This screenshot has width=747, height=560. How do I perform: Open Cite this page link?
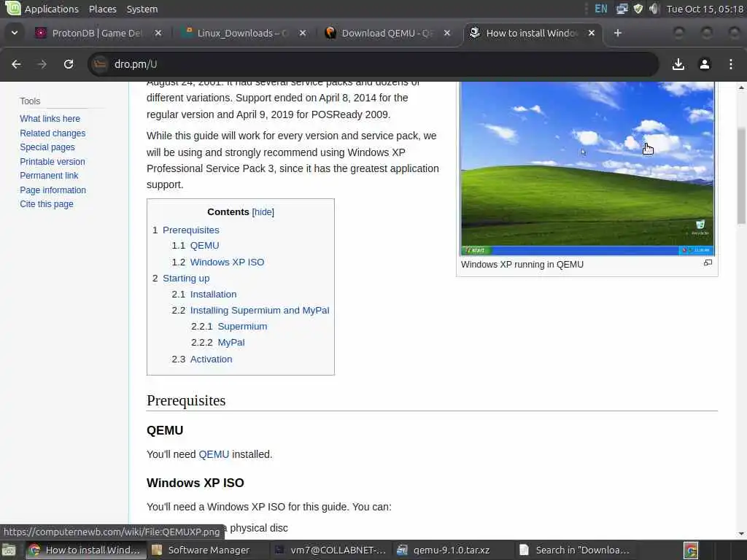click(x=47, y=204)
